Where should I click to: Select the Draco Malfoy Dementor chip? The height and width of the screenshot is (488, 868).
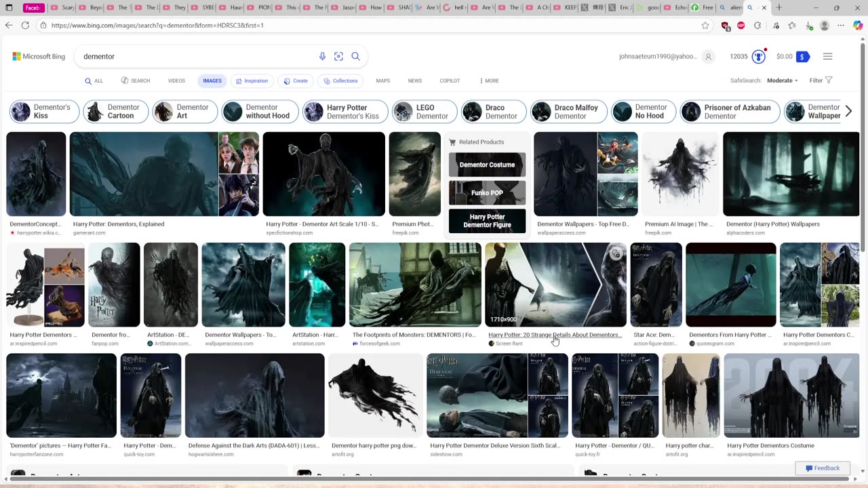pos(569,111)
